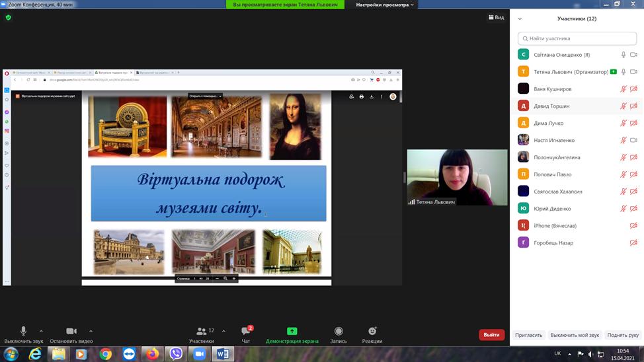Click the green encryption shield icon
This screenshot has height=362, width=644.
point(8,17)
